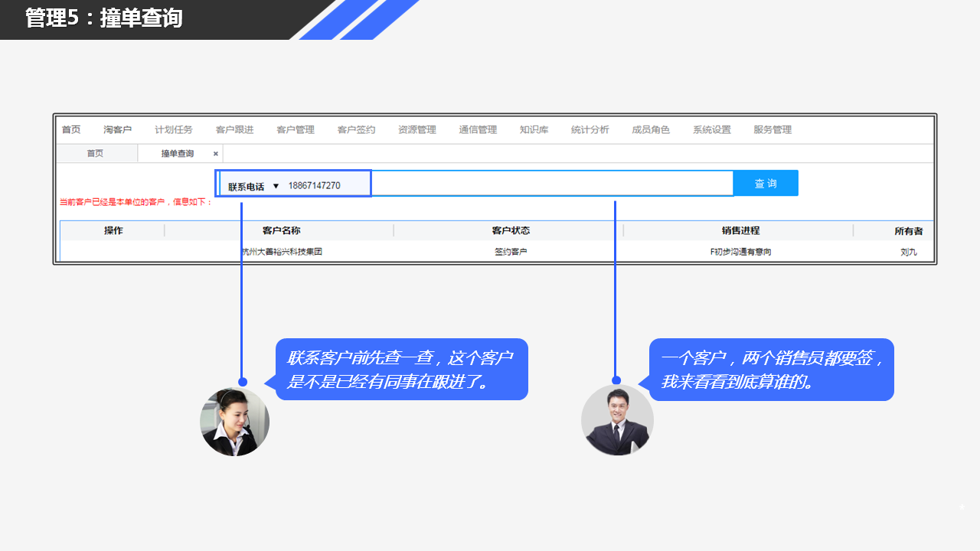Open the 系统设置 menu
980x551 pixels.
click(712, 130)
